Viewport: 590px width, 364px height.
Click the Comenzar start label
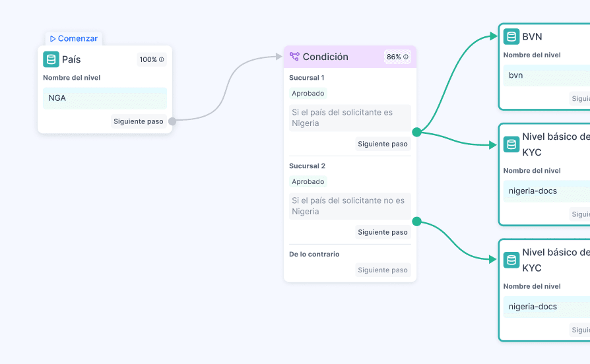click(77, 39)
